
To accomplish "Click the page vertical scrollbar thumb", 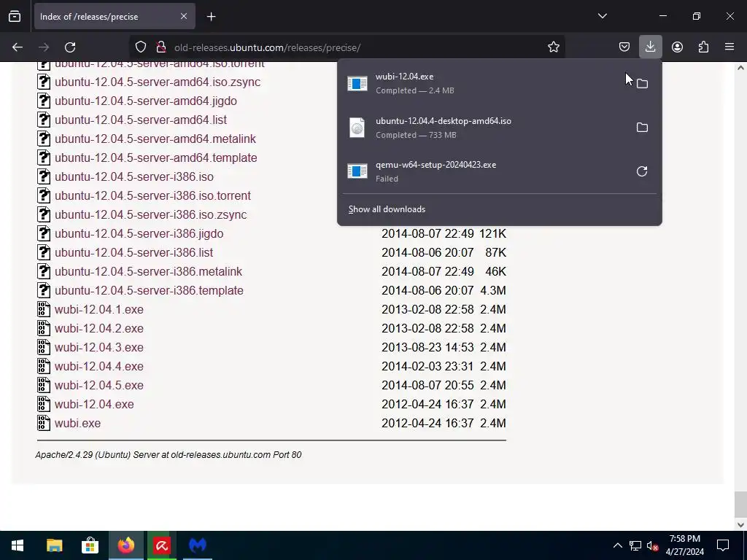I will [740, 503].
